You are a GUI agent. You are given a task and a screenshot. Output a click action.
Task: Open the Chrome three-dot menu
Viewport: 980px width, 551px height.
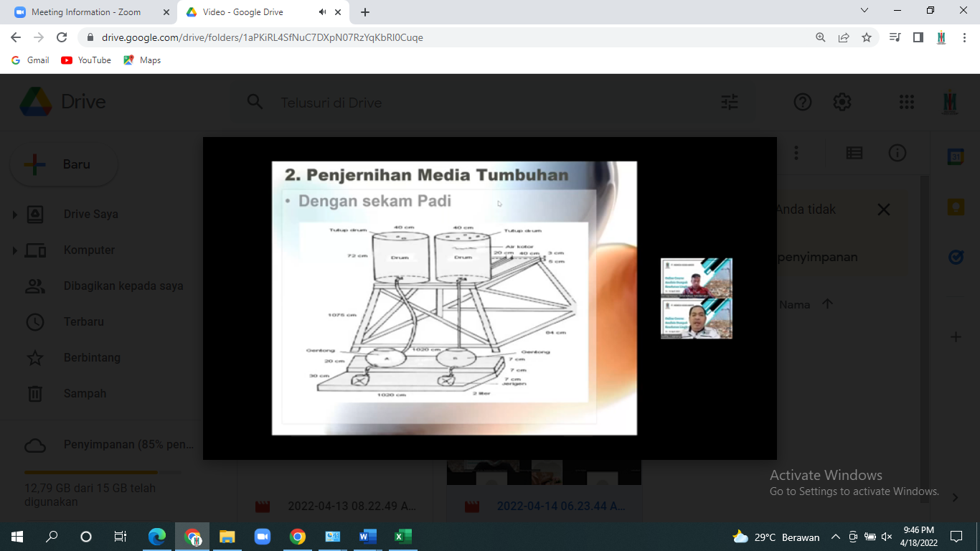(x=963, y=37)
